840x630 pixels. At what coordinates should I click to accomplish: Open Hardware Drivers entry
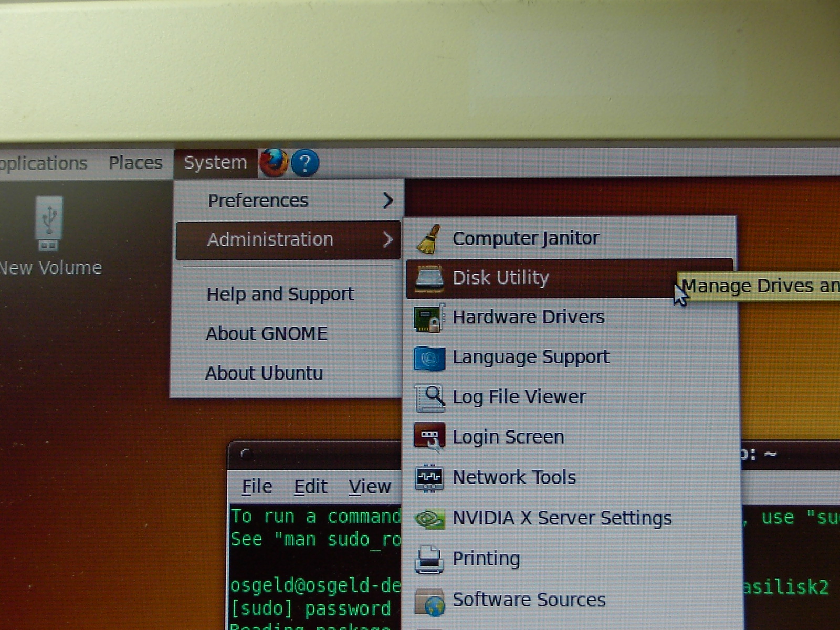pos(570,318)
